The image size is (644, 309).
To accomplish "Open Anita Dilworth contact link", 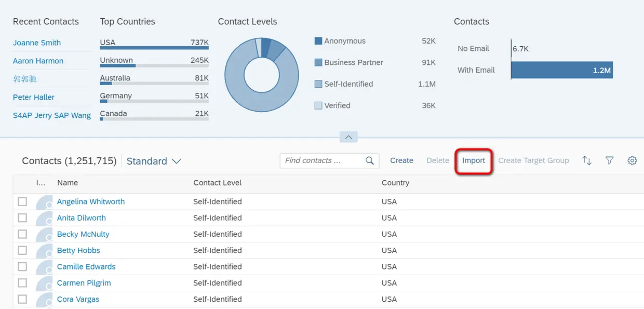I will pos(82,218).
